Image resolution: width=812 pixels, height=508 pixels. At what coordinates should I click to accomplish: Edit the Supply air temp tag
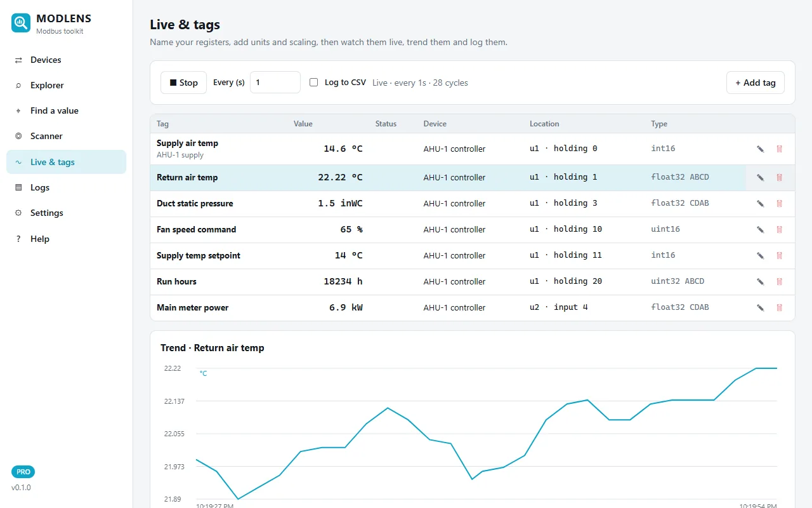point(760,149)
